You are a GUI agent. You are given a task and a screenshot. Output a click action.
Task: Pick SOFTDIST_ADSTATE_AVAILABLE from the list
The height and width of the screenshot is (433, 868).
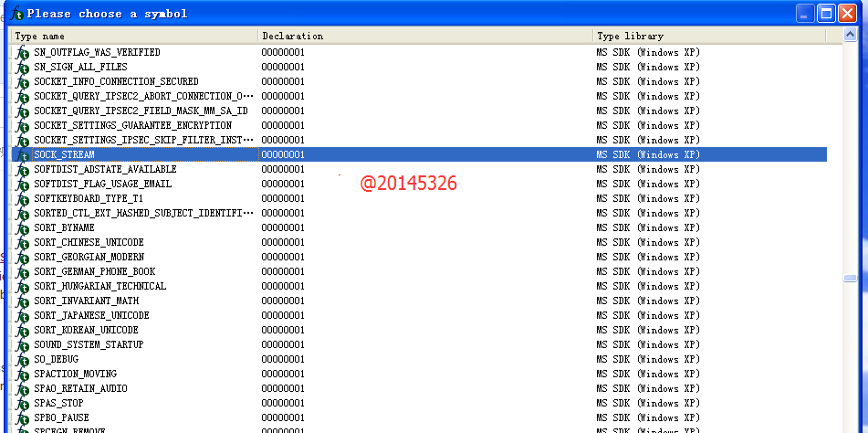click(x=105, y=170)
